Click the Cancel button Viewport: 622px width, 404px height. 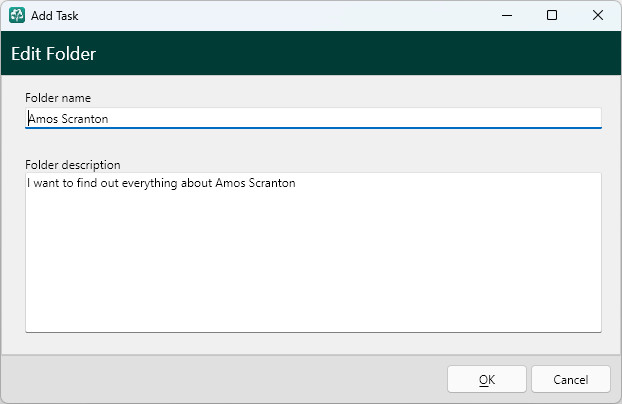[x=570, y=379]
